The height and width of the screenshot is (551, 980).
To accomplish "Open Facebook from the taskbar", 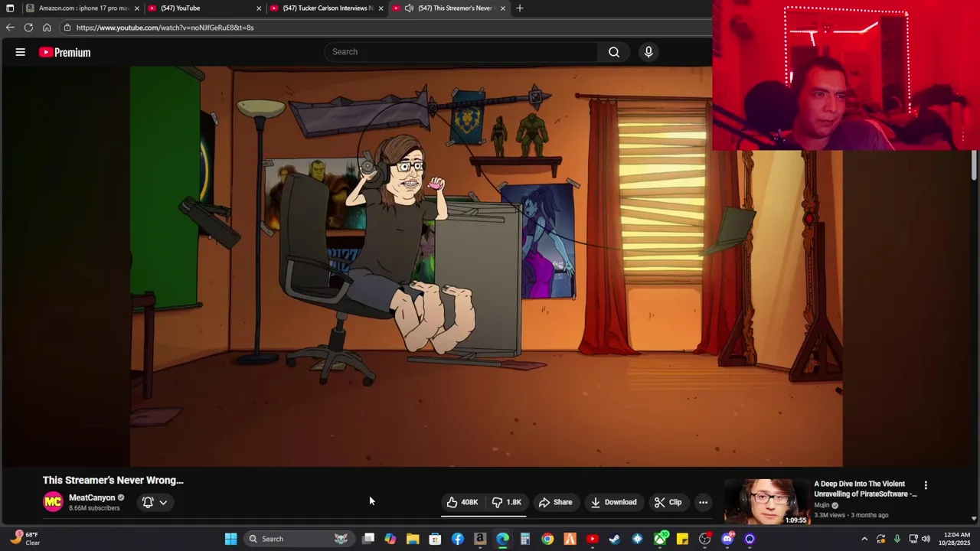I will click(x=458, y=539).
